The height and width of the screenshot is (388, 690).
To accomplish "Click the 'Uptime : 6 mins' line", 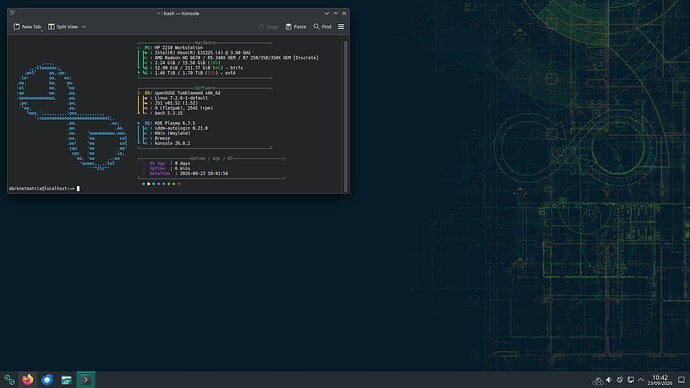I will tap(170, 168).
